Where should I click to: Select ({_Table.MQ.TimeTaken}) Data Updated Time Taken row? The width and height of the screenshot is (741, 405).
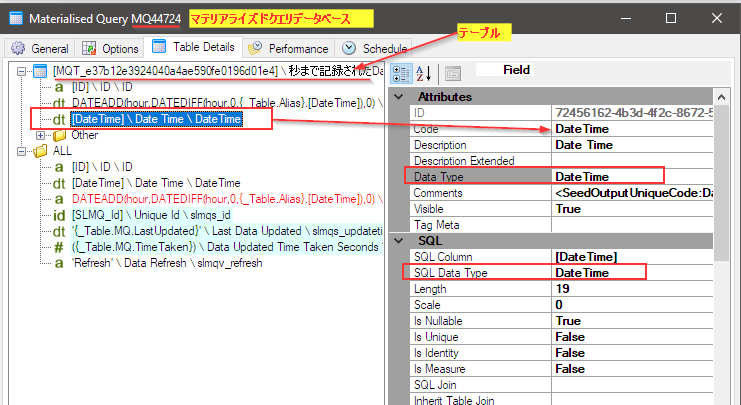(227, 247)
